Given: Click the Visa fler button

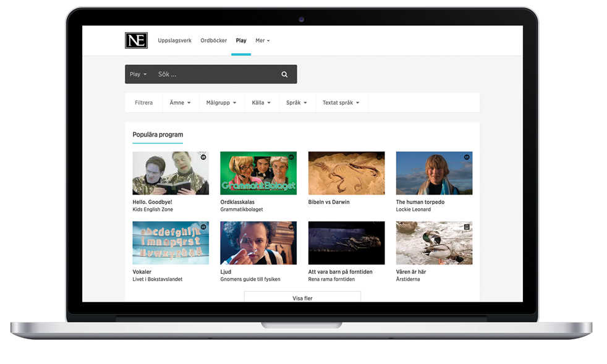Looking at the screenshot, I should click(302, 298).
